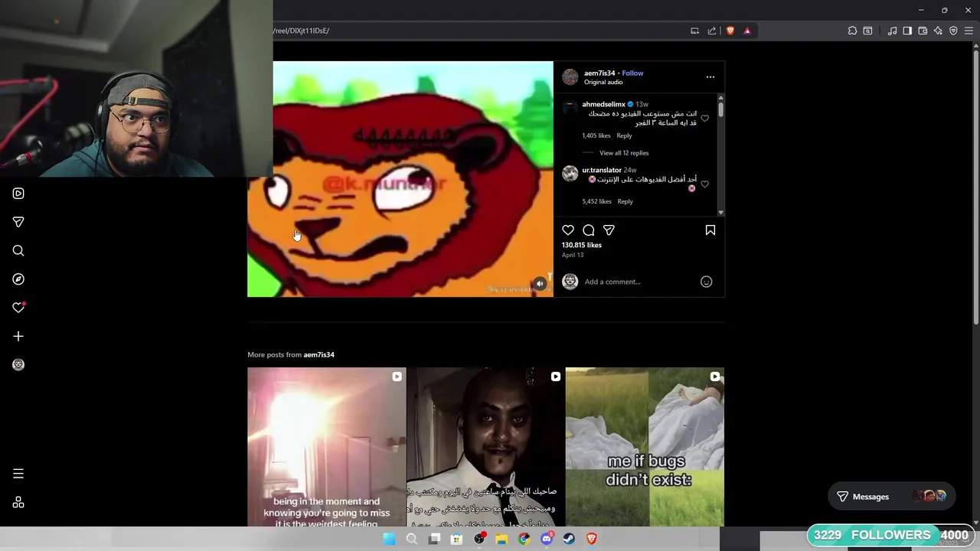Image resolution: width=980 pixels, height=551 pixels.
Task: Open aem7is34 avatar in post header
Action: (x=570, y=77)
